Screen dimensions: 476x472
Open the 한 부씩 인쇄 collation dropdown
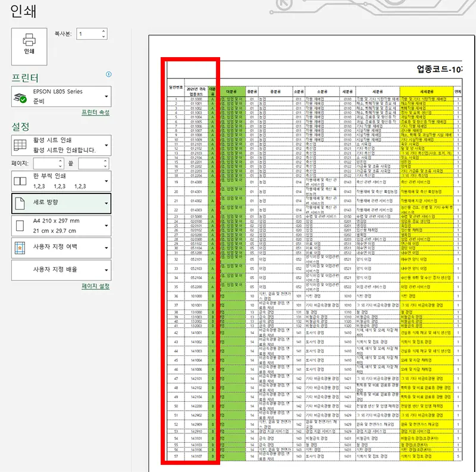click(106, 182)
